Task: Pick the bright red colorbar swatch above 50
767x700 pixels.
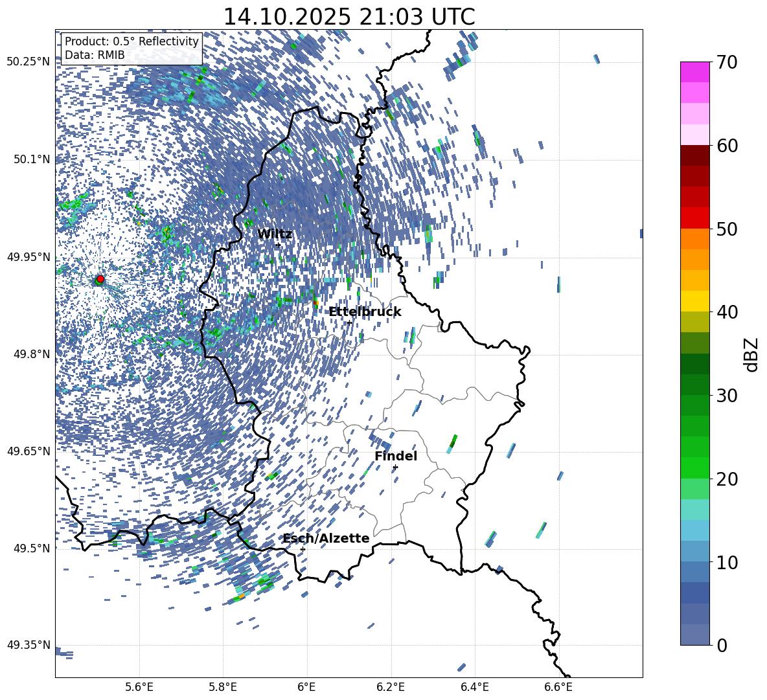Action: (x=695, y=218)
